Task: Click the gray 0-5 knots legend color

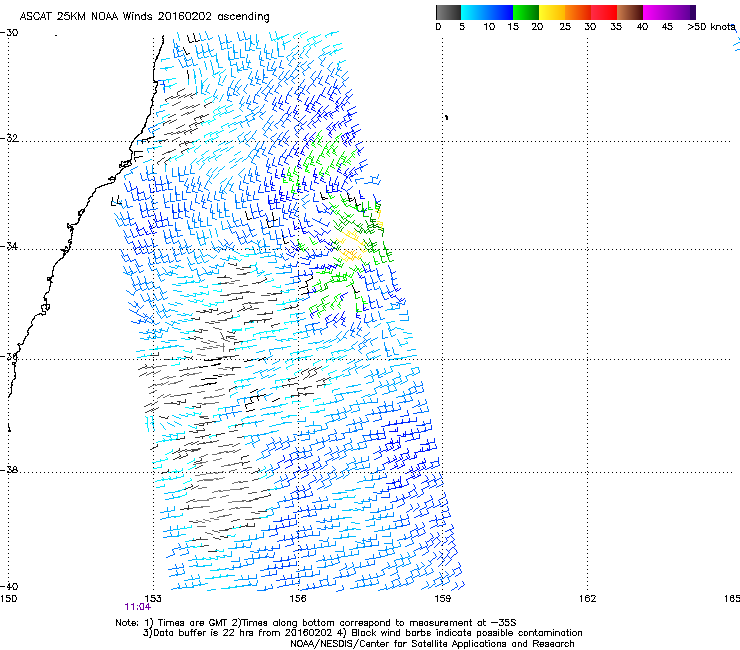Action: coord(448,12)
